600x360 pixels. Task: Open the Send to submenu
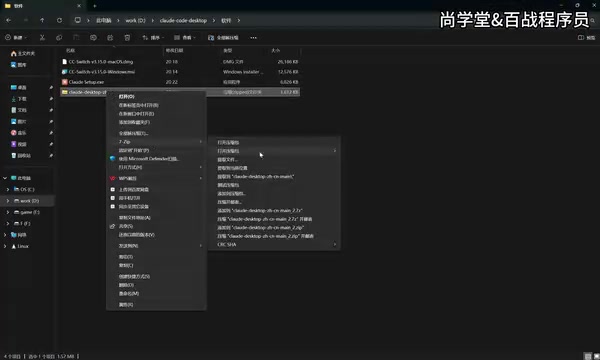tap(156, 246)
